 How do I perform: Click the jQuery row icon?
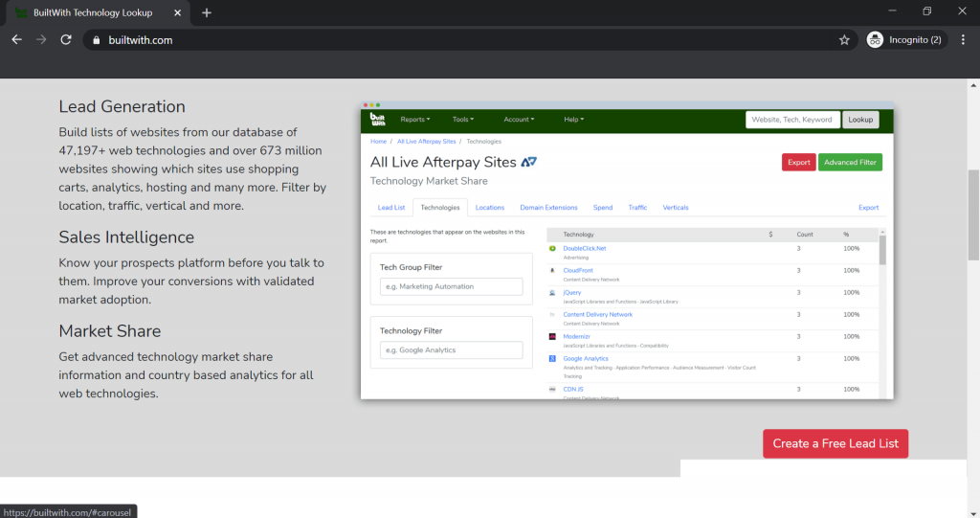[552, 292]
